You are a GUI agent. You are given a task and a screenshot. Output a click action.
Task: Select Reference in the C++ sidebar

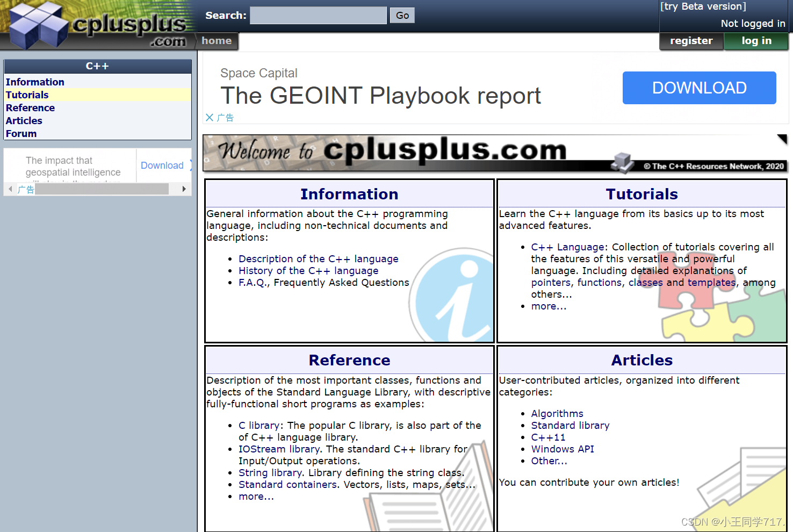(x=97, y=107)
